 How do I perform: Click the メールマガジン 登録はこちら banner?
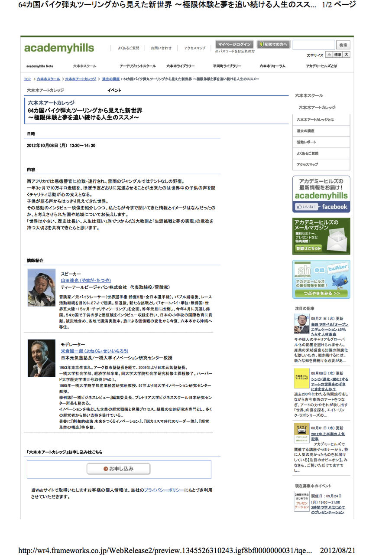[321, 236]
